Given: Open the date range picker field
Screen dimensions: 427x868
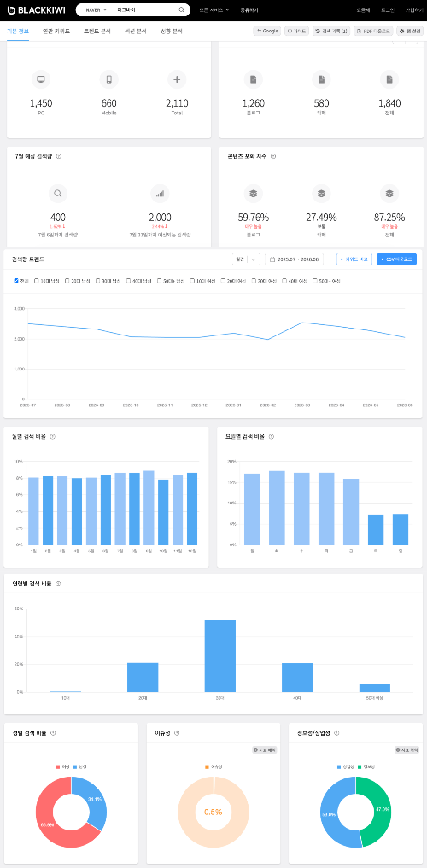Looking at the screenshot, I should coord(295,259).
